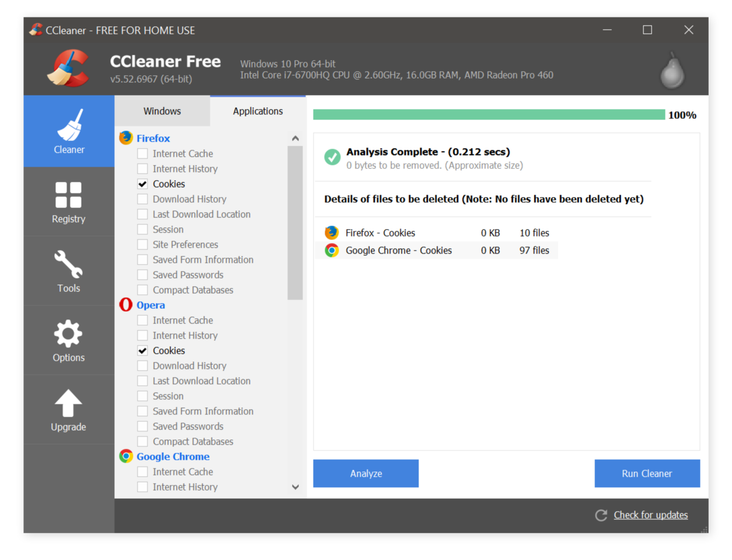Click the pear icon in the header
Screen dimensions: 732x560
pos(672,71)
